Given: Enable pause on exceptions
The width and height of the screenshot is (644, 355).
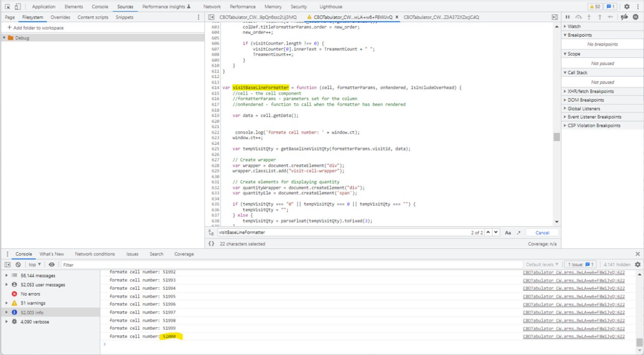Looking at the screenshot, I should coord(635,16).
